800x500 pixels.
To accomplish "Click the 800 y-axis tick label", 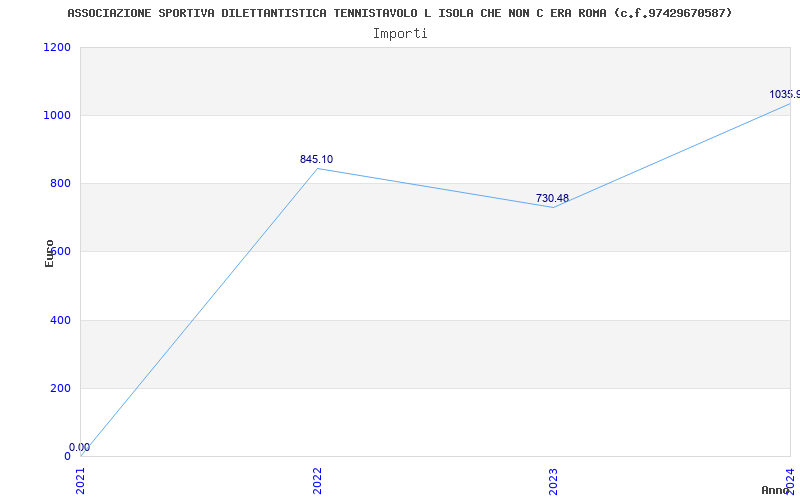I will tap(60, 183).
